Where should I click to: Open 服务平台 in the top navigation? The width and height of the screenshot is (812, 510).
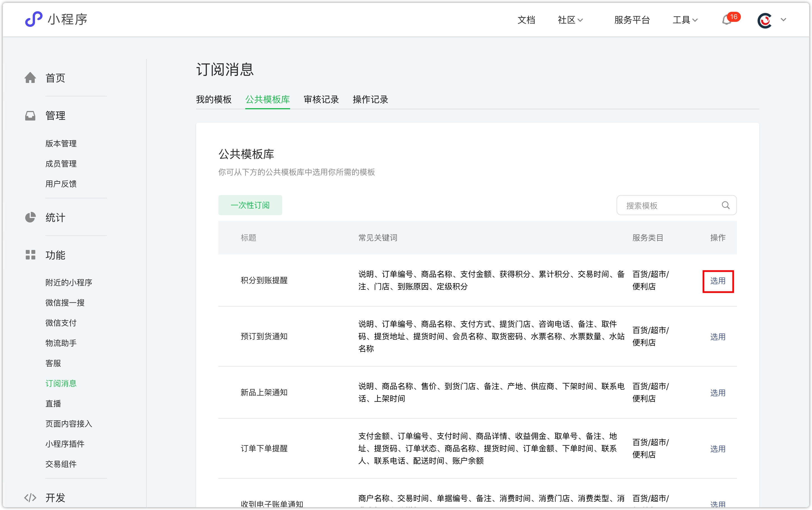tap(632, 20)
